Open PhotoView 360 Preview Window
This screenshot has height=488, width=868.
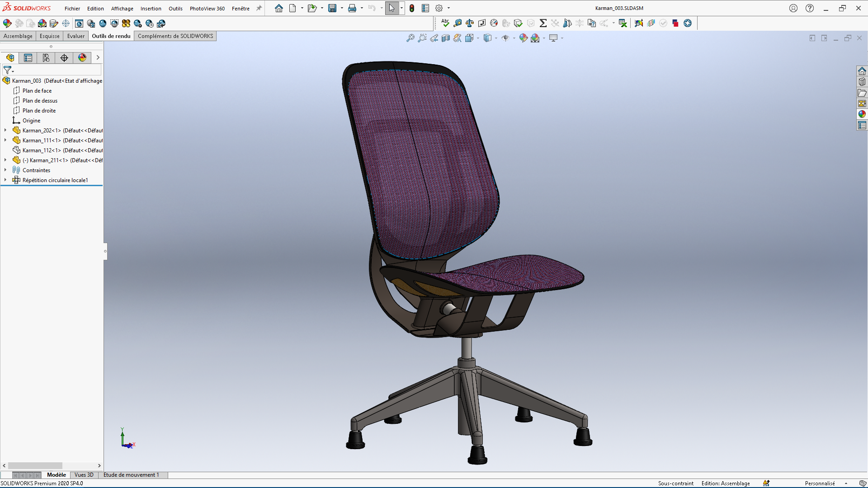(x=91, y=23)
